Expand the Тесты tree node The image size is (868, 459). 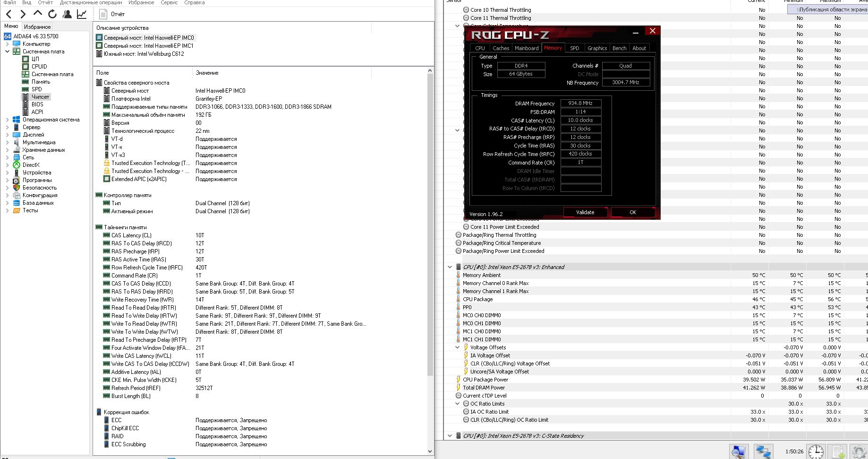[x=8, y=210]
